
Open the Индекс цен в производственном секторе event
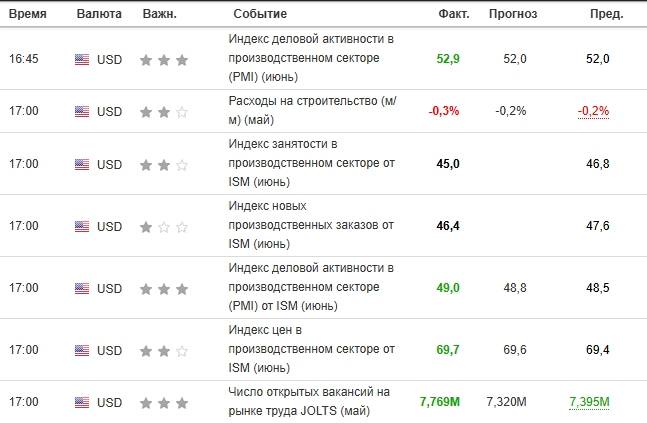312,349
